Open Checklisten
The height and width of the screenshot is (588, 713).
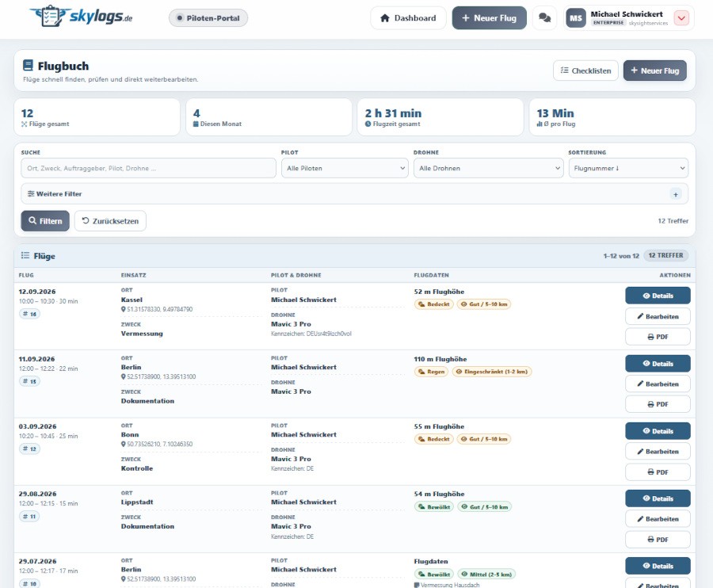click(585, 71)
